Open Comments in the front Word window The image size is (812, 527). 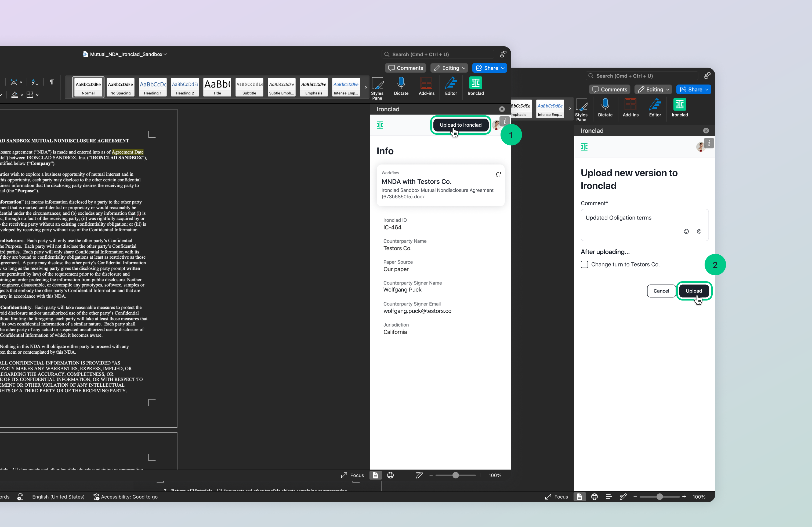coord(406,68)
